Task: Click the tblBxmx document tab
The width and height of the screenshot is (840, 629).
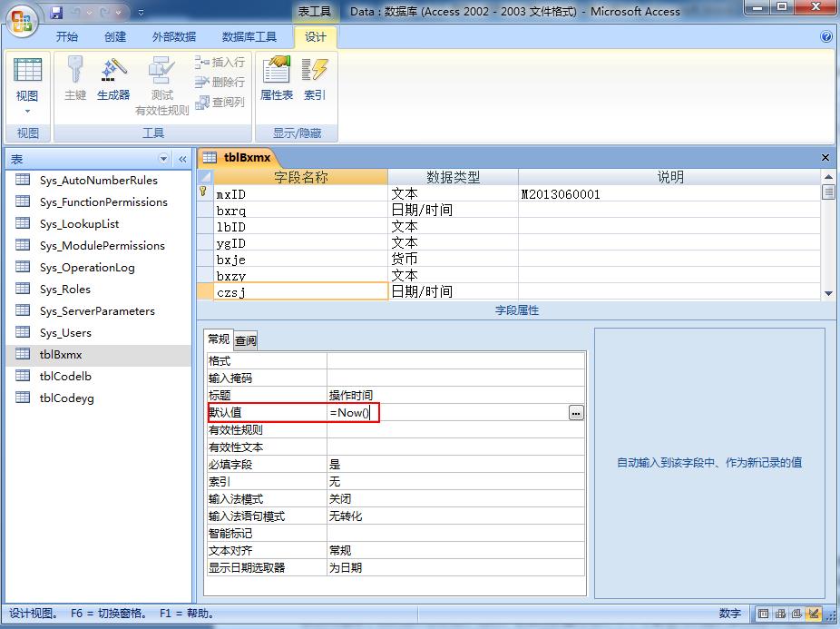Action: tap(238, 157)
